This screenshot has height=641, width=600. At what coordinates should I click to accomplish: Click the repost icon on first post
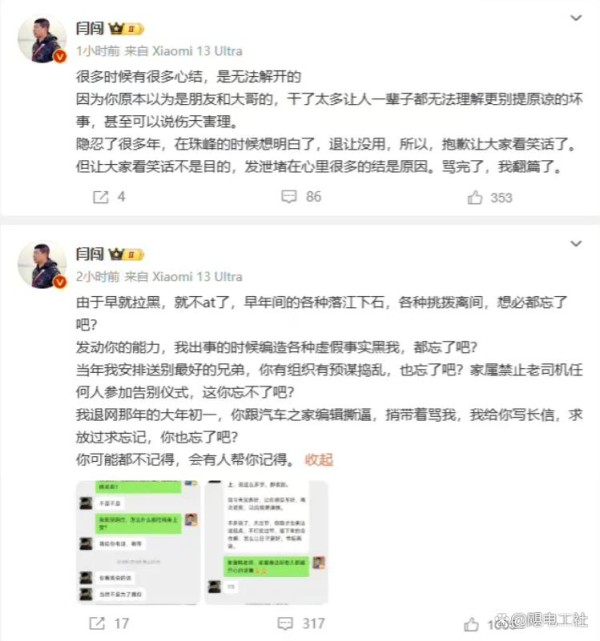click(101, 197)
